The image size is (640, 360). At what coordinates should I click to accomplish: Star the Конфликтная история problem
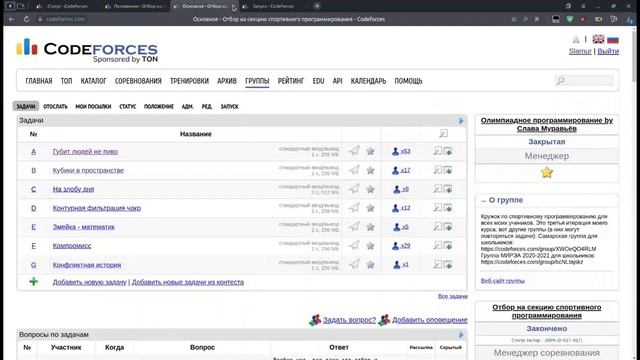click(x=370, y=264)
